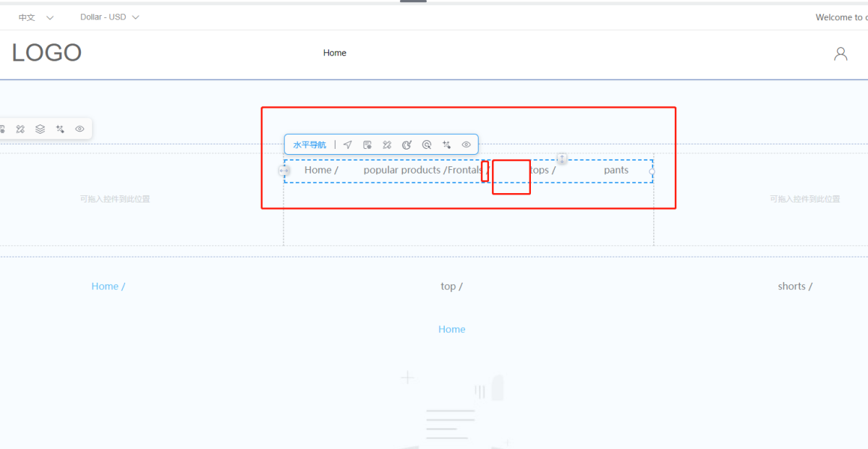Expand the 中文 language dropdown
The image size is (868, 449).
coord(35,17)
